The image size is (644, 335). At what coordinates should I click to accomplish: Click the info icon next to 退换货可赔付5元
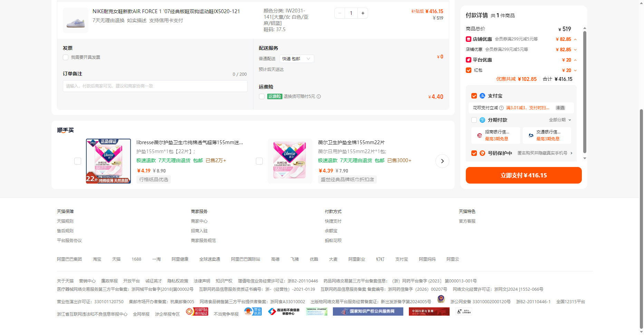click(319, 96)
